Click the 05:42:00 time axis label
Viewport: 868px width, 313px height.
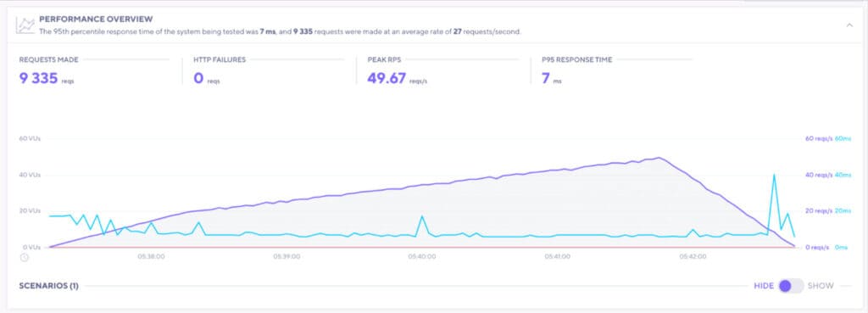[693, 256]
